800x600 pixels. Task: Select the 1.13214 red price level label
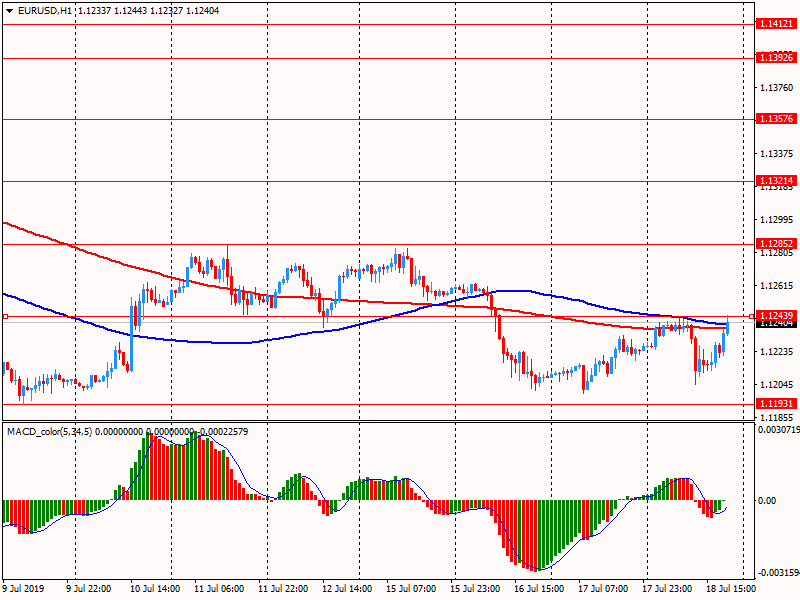pyautogui.click(x=776, y=181)
